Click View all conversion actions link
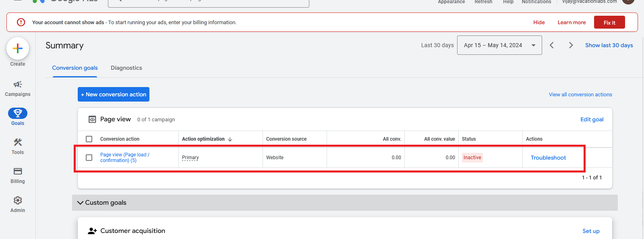 click(x=580, y=95)
